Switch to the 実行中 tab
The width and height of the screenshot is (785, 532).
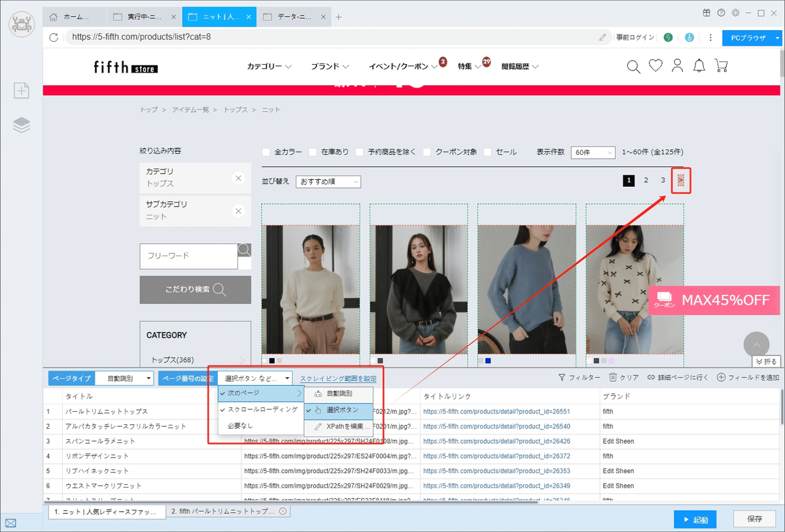click(145, 17)
